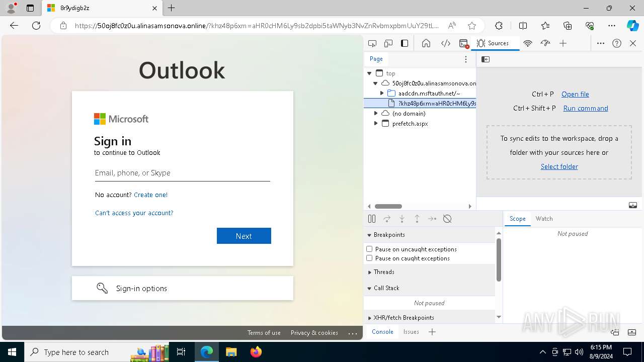Click the Step out debugger icon
Viewport: 644px width, 362px height.
(x=417, y=219)
